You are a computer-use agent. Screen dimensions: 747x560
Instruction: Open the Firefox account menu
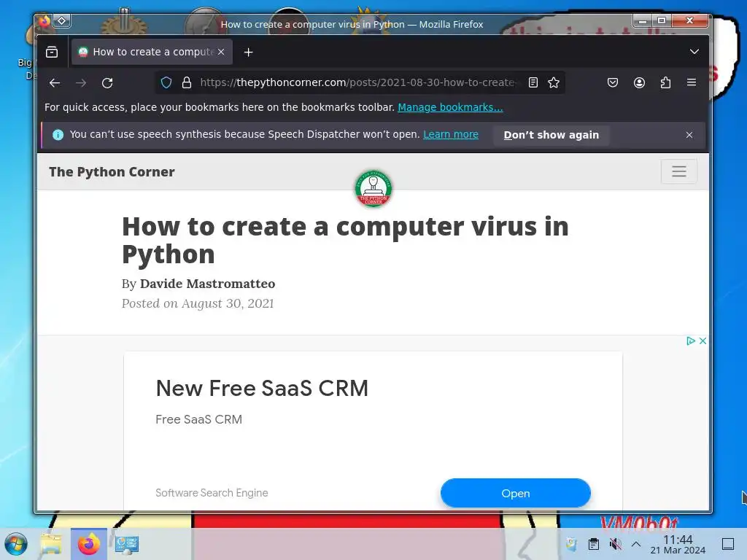pos(639,83)
